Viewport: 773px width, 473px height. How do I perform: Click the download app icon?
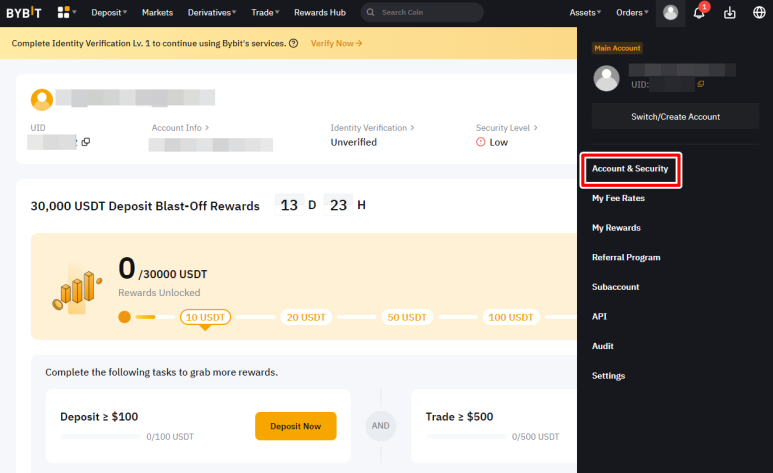coord(730,13)
